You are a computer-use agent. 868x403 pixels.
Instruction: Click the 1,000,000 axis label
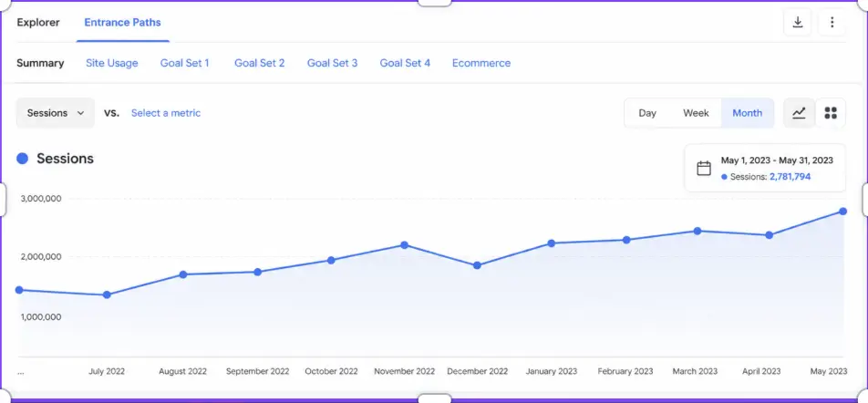41,317
